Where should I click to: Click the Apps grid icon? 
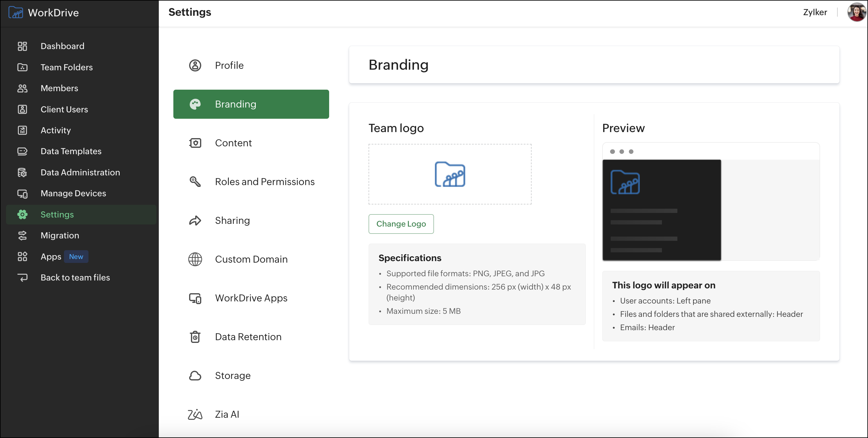click(22, 257)
